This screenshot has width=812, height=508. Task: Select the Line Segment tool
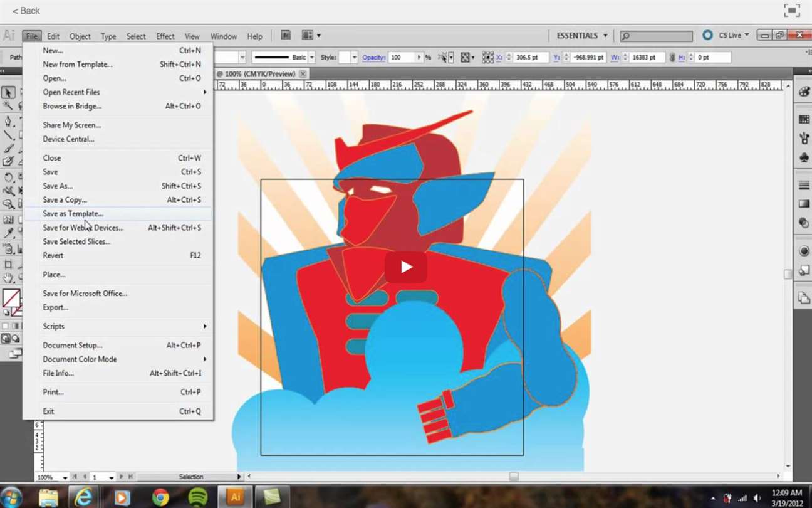(x=8, y=135)
